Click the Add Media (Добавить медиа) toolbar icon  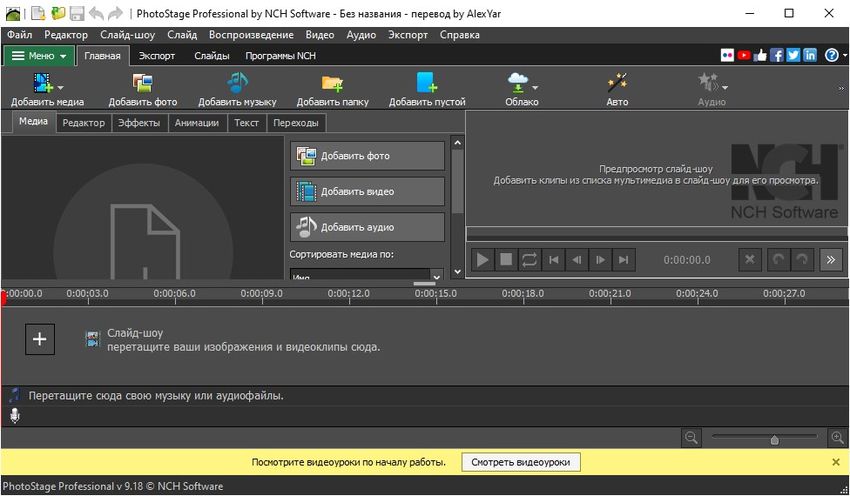43,82
